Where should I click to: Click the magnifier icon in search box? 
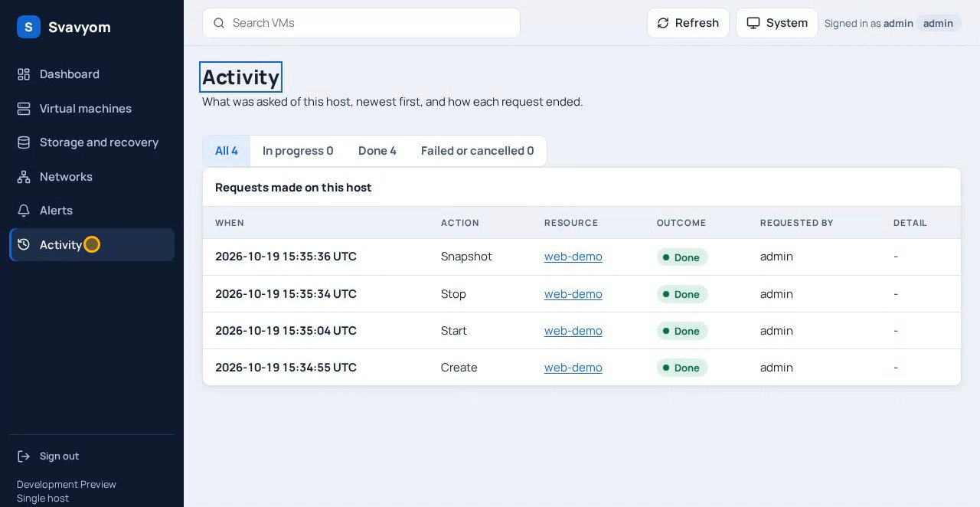[x=219, y=23]
